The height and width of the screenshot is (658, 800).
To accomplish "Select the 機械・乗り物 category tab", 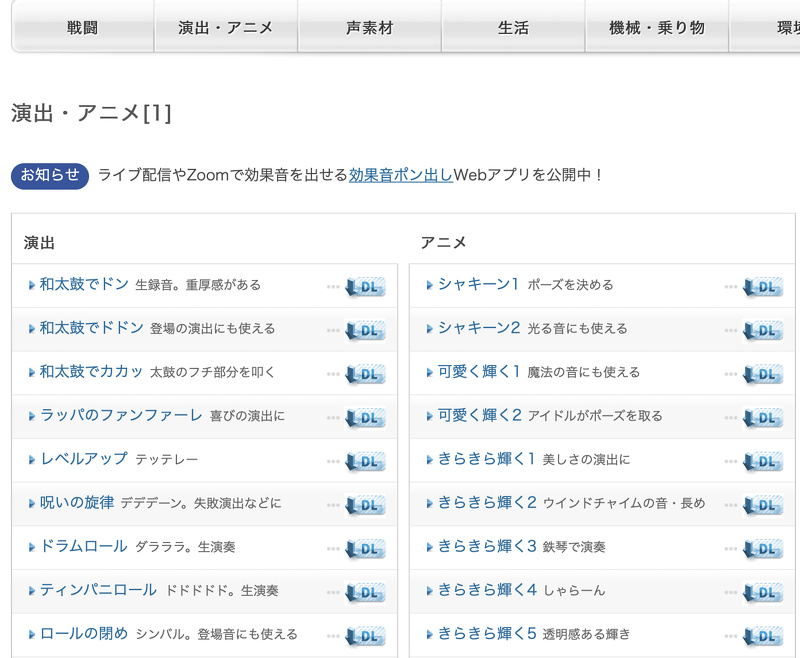I will (656, 28).
